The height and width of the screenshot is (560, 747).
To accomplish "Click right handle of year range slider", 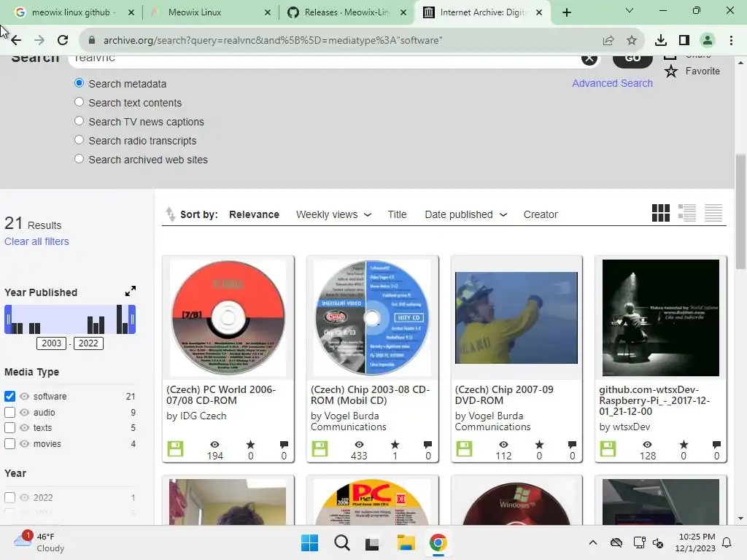I will pos(132,319).
